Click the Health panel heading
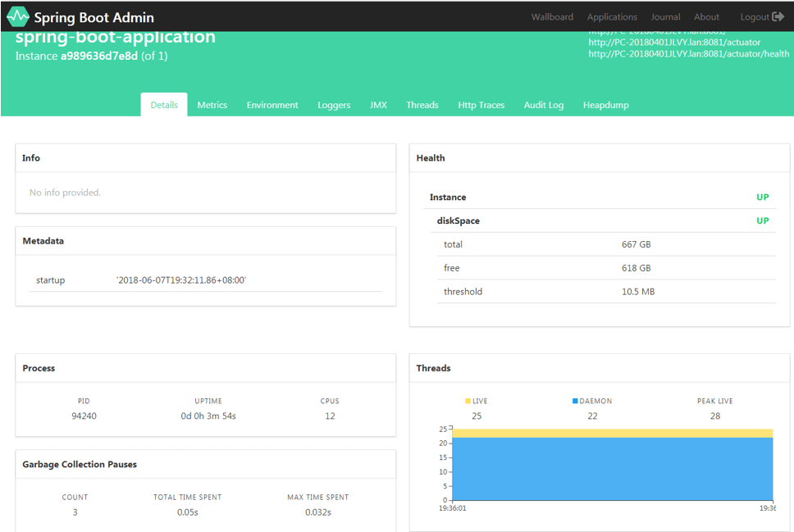 click(431, 158)
